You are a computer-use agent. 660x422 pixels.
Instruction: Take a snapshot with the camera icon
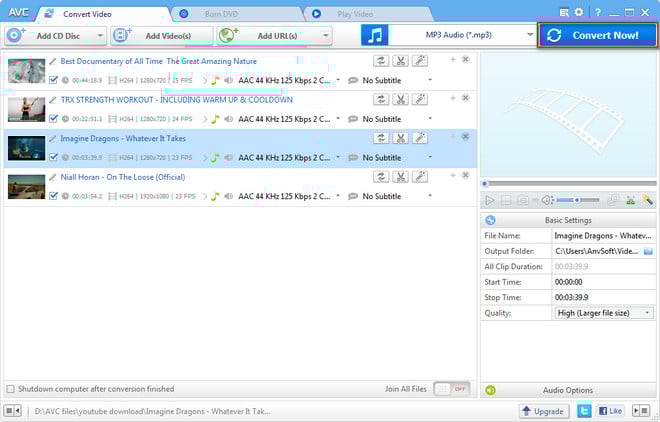(x=523, y=200)
